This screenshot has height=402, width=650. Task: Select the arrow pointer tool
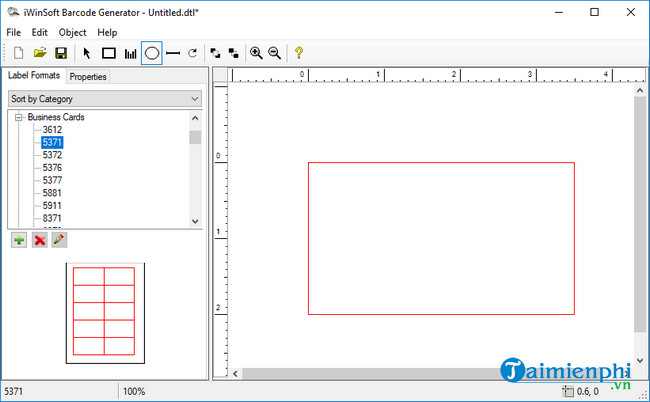(x=87, y=53)
